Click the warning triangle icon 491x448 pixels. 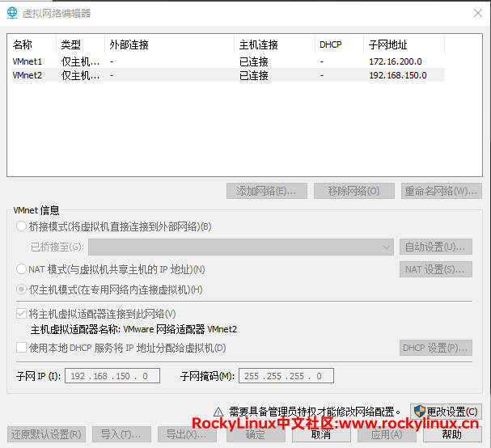tap(218, 411)
